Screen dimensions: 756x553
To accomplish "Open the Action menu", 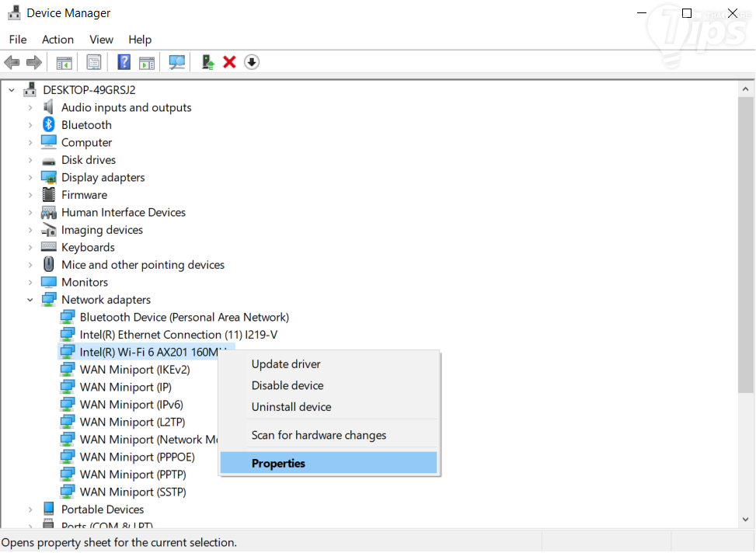I will click(x=57, y=40).
